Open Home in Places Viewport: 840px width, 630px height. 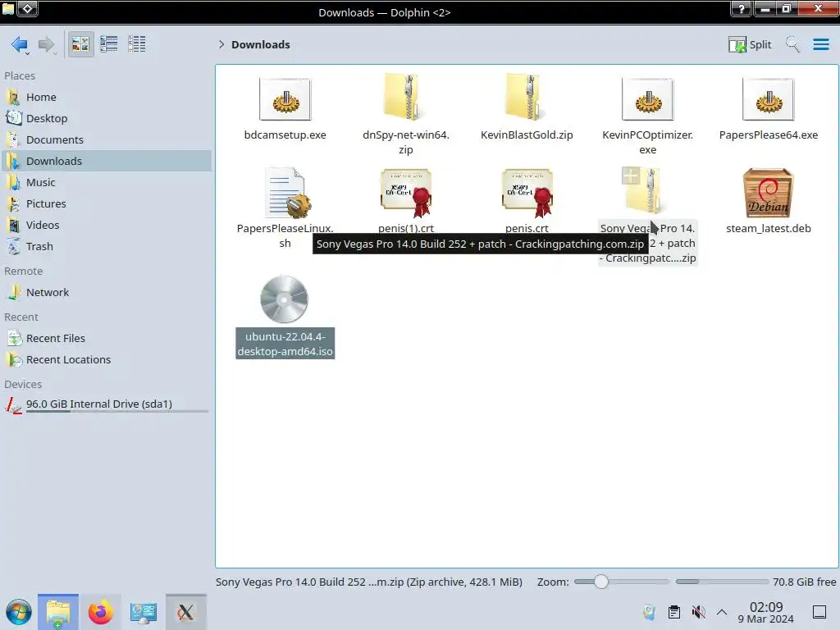coord(107,97)
